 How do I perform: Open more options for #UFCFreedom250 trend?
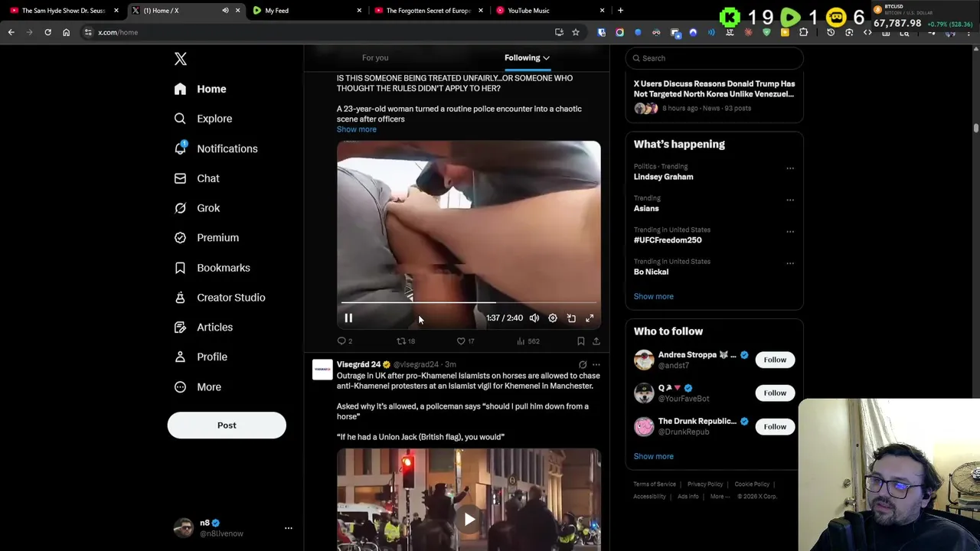point(790,232)
